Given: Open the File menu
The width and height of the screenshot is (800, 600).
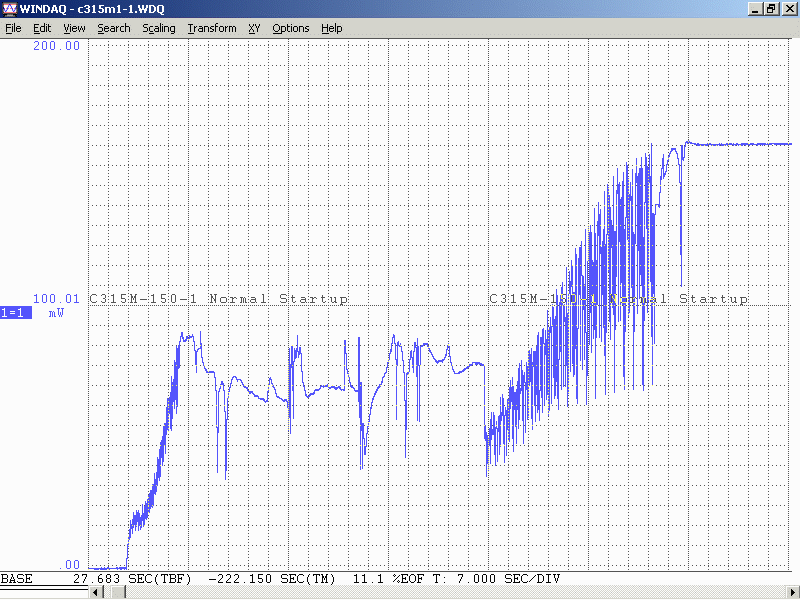Looking at the screenshot, I should coord(13,28).
